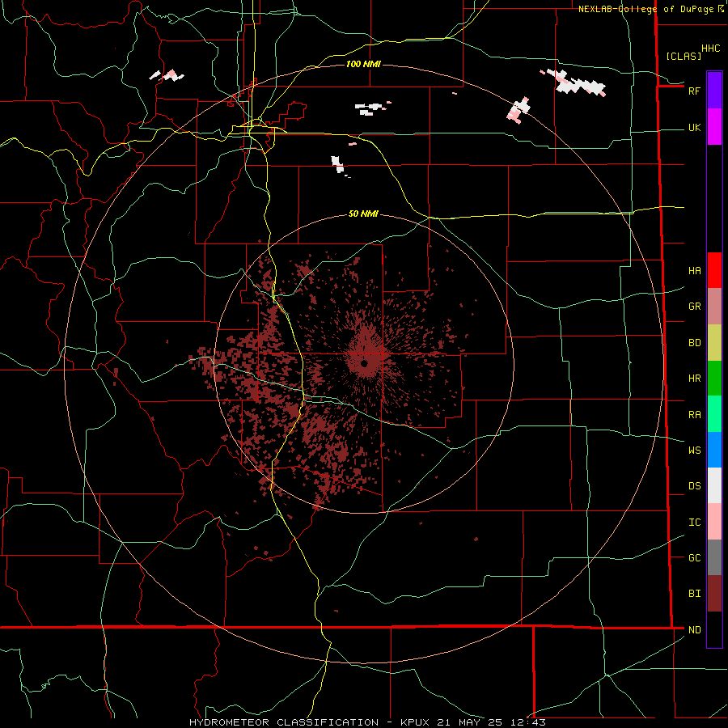Click the RF legend label
The width and height of the screenshot is (728, 728).
pos(694,91)
